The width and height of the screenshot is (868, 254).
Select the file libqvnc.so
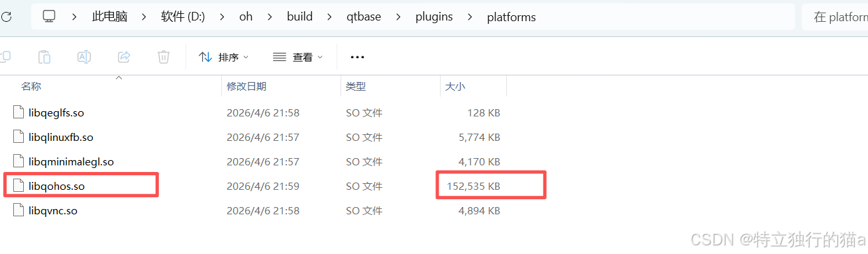coord(53,211)
